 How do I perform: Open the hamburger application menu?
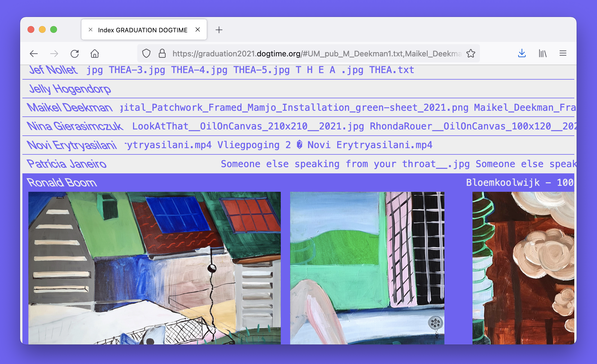pyautogui.click(x=563, y=54)
